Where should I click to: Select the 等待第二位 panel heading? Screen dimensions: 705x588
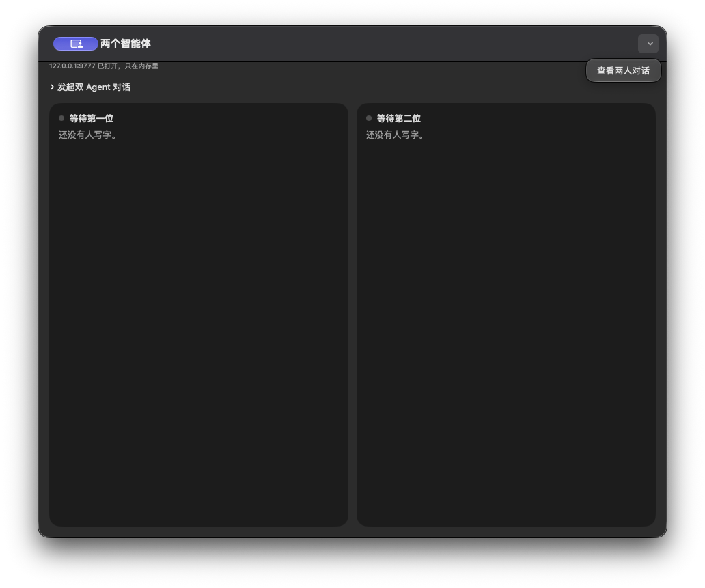tap(399, 118)
